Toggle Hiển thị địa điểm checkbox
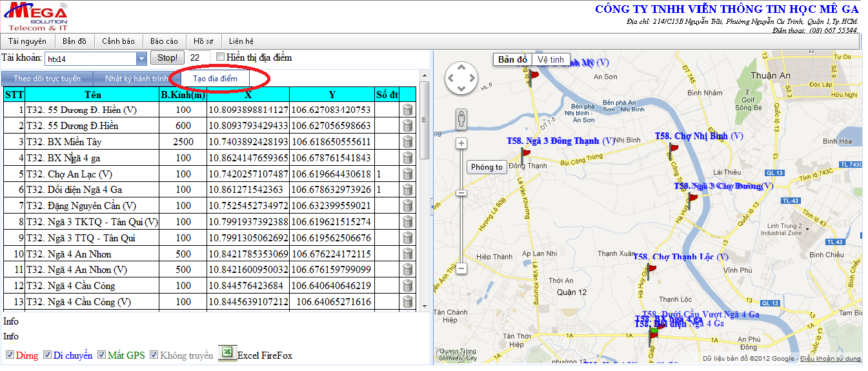Screen dimensions: 868x371 click(x=221, y=57)
